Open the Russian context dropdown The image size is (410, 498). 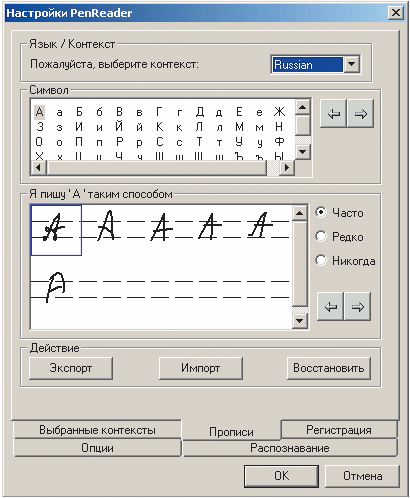352,64
